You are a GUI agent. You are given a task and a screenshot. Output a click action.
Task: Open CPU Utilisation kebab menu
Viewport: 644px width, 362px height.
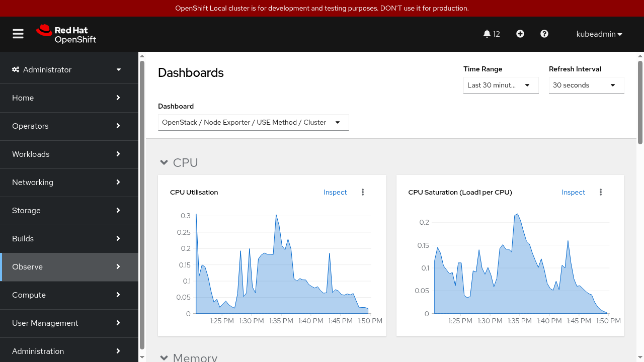(x=363, y=192)
